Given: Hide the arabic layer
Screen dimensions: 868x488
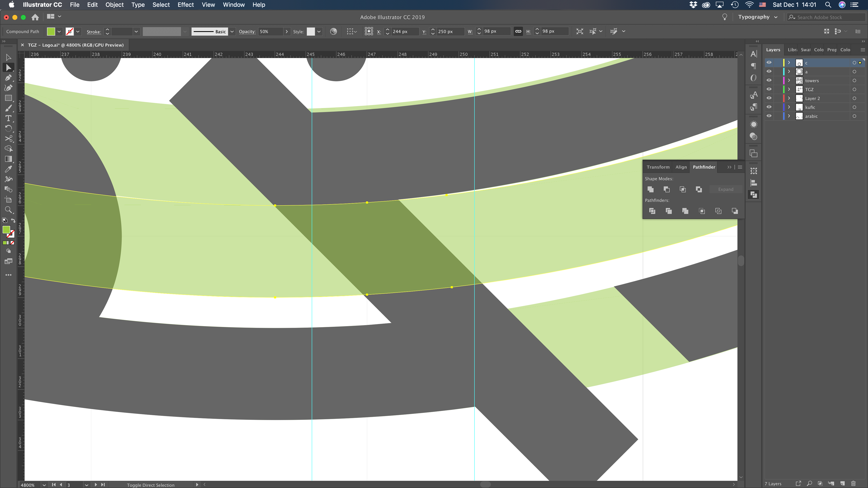Looking at the screenshot, I should pyautogui.click(x=769, y=116).
